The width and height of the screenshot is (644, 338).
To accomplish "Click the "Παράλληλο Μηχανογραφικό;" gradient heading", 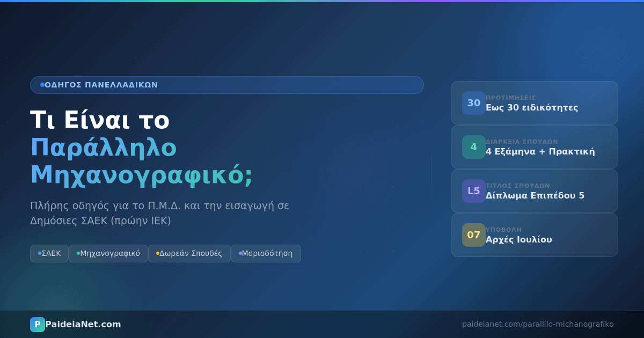I will [141, 161].
